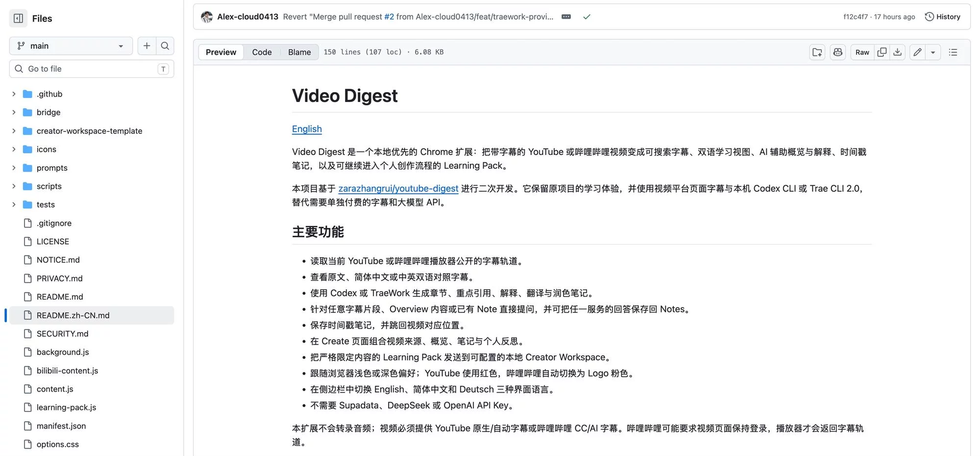Click the Alex-cloud0413 avatar

coord(207,17)
